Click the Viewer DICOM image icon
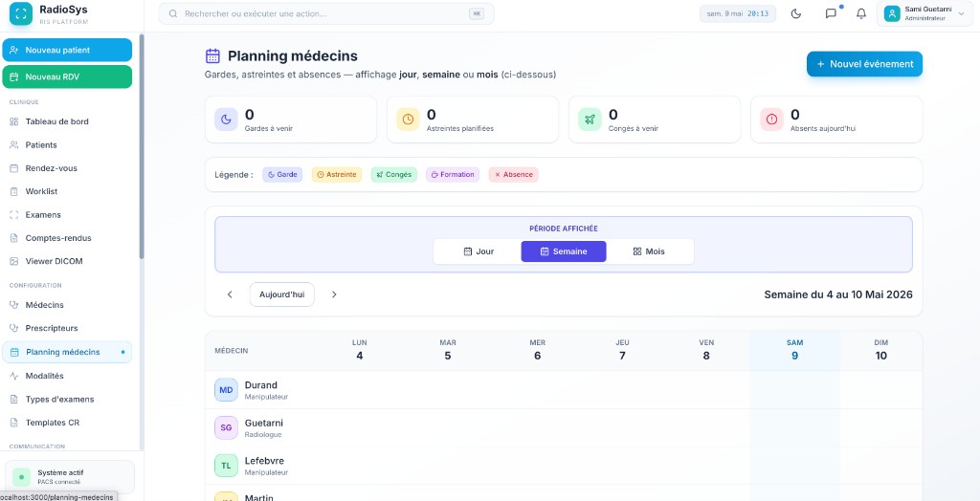This screenshot has height=501, width=980. 13,261
